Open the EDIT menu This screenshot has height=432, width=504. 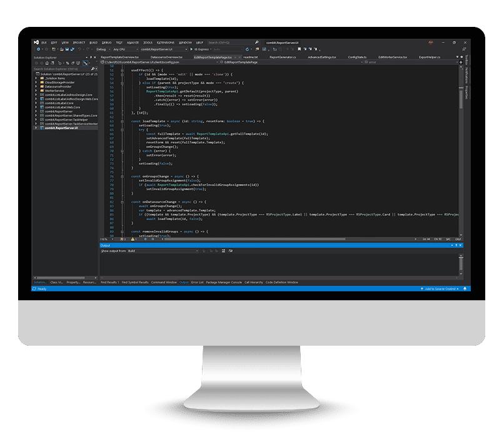click(54, 43)
